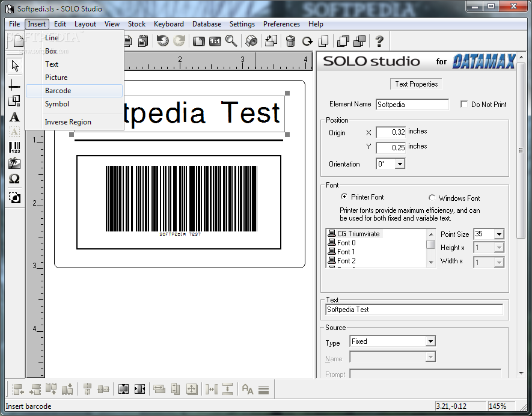Image resolution: width=532 pixels, height=416 pixels.
Task: Click the line thickness bars icon
Action: 264,390
